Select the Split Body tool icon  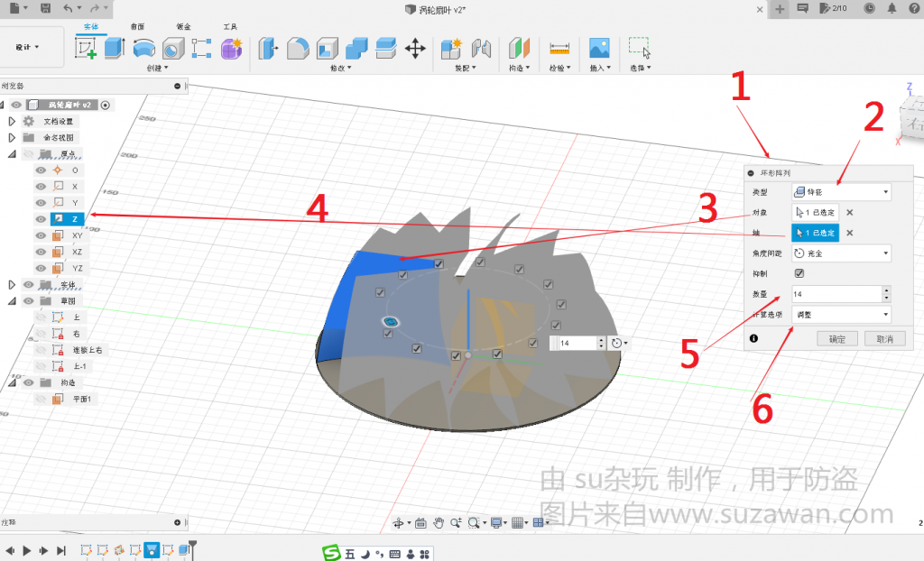386,49
